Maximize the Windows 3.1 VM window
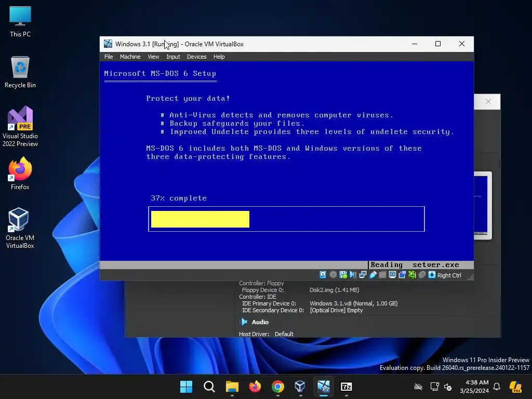The width and height of the screenshot is (532, 399). coord(438,44)
